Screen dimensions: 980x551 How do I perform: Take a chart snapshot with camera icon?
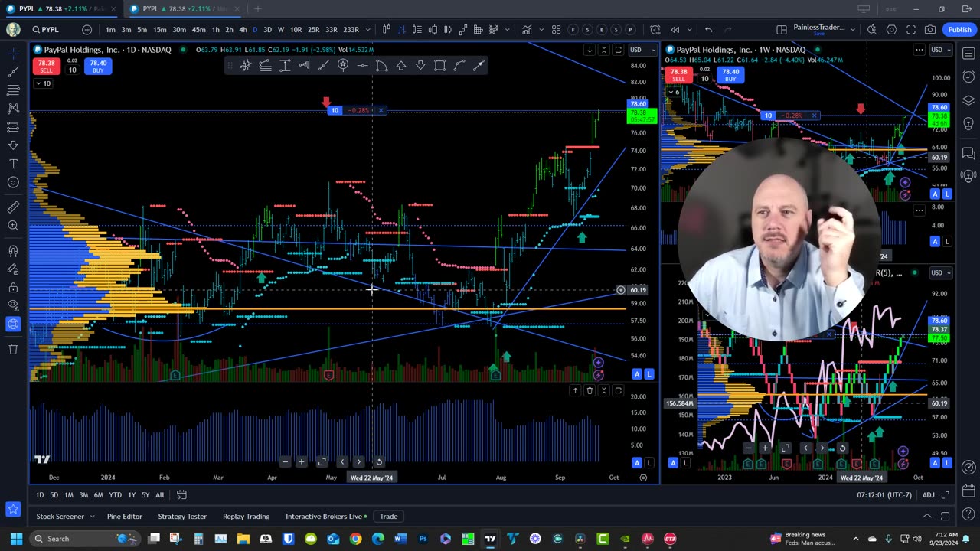tap(930, 30)
